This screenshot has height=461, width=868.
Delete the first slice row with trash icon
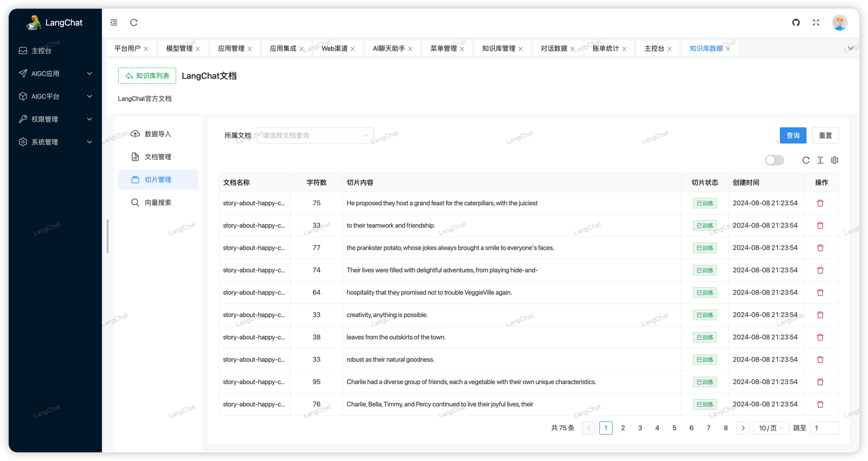pyautogui.click(x=820, y=203)
